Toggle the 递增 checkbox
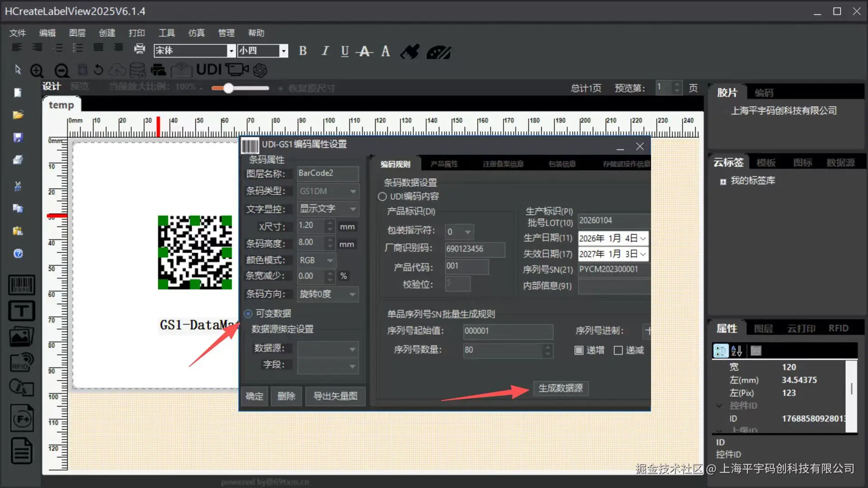The image size is (868, 488). tap(579, 350)
